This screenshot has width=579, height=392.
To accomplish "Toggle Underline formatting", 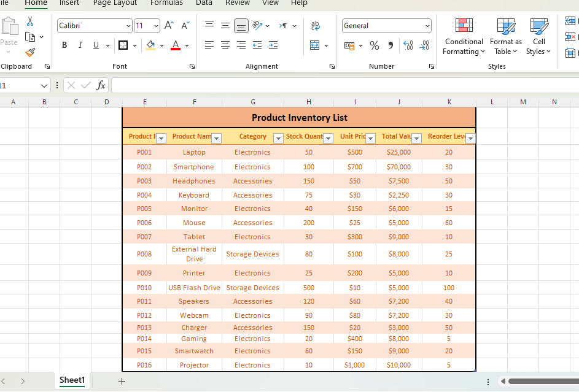I will 96,45.
